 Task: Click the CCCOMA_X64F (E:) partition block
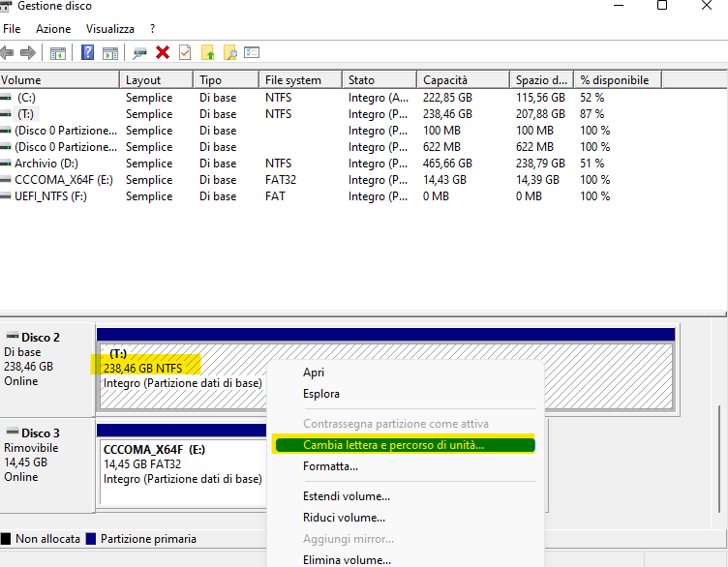pyautogui.click(x=181, y=463)
